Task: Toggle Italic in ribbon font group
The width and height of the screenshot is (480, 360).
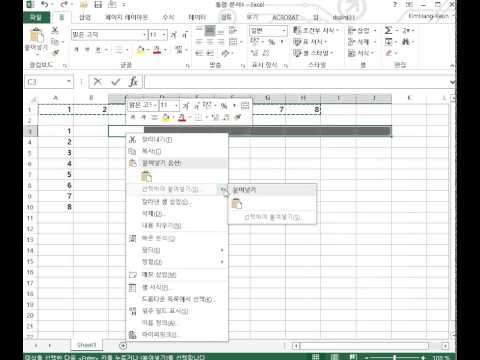Action: tap(87, 50)
